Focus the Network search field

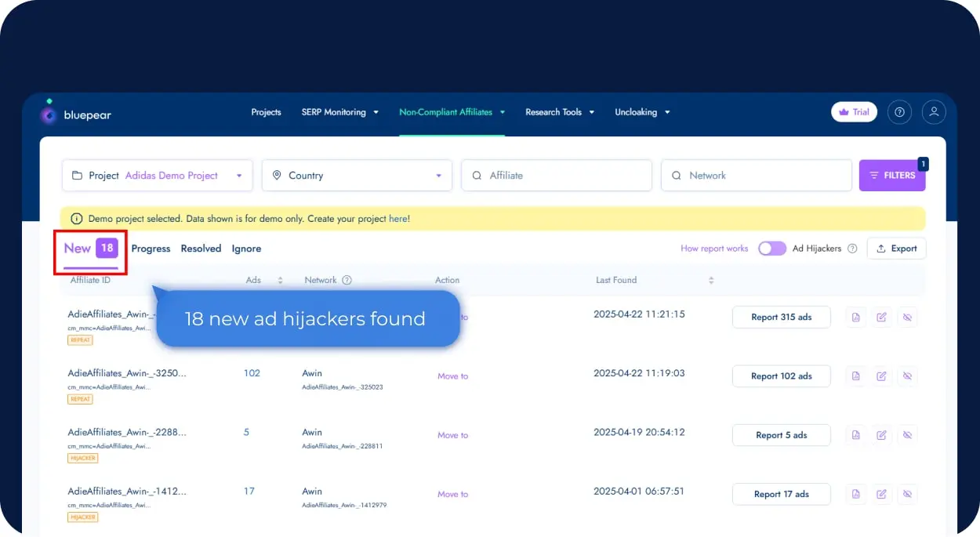[757, 176]
